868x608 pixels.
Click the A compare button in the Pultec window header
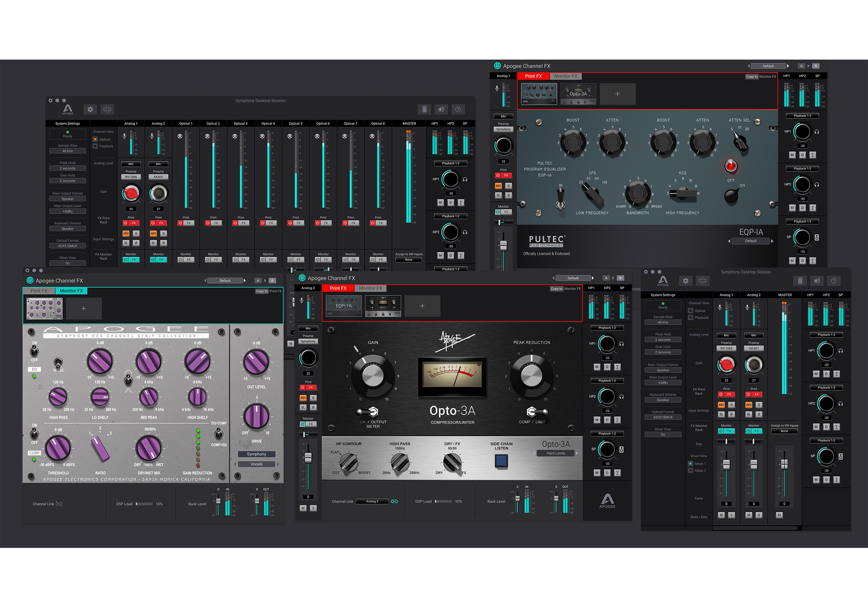pos(801,66)
